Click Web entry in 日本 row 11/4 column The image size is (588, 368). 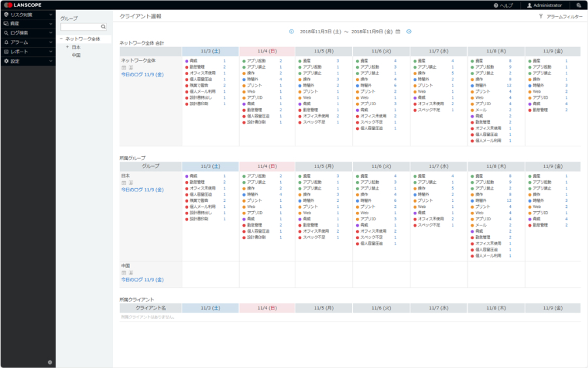[251, 207]
